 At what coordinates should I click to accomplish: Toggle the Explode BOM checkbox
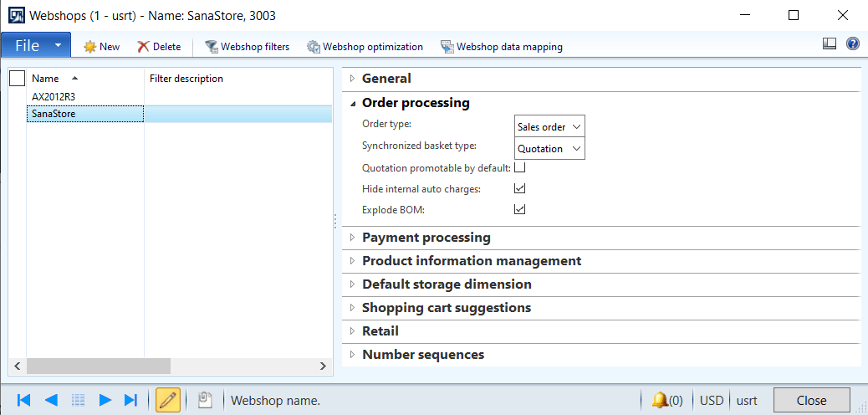click(x=519, y=210)
